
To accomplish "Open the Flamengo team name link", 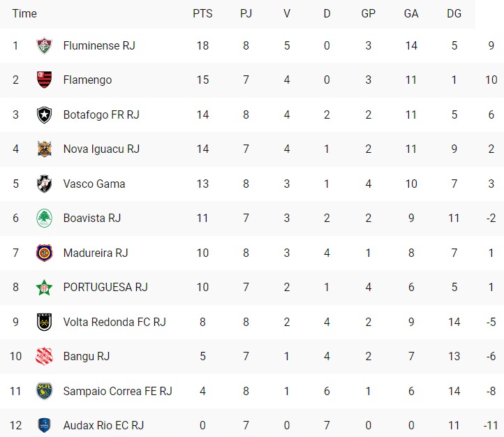I will coord(87,80).
